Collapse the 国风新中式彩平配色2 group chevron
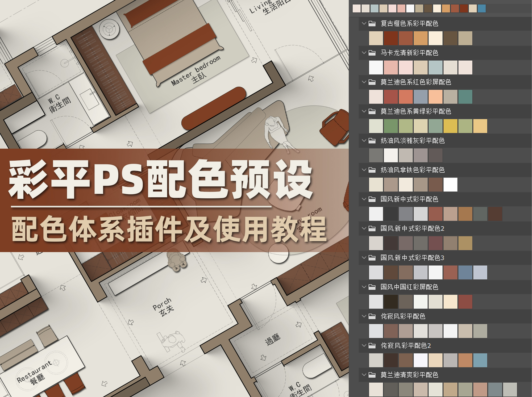Image resolution: width=532 pixels, height=397 pixels. pos(364,228)
